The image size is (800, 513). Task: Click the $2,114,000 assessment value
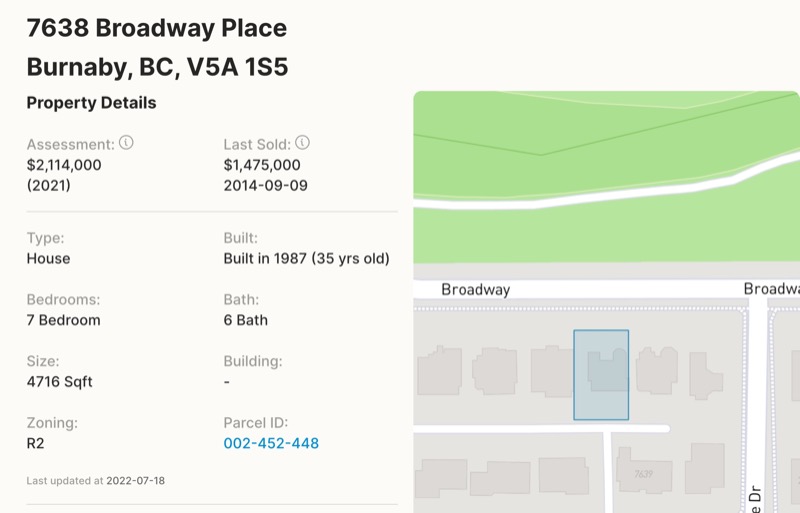pos(64,165)
